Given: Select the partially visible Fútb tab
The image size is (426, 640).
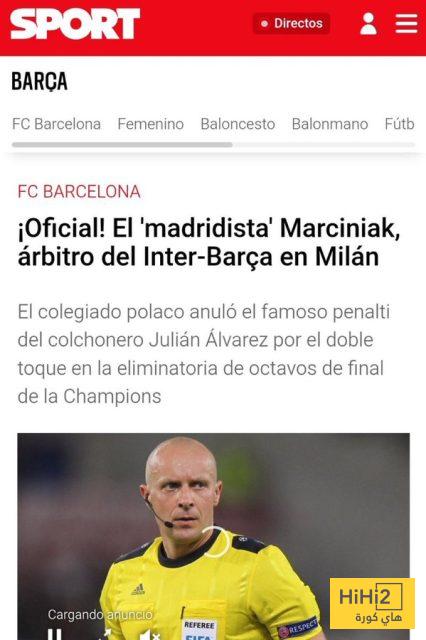Looking at the screenshot, I should pyautogui.click(x=399, y=124).
